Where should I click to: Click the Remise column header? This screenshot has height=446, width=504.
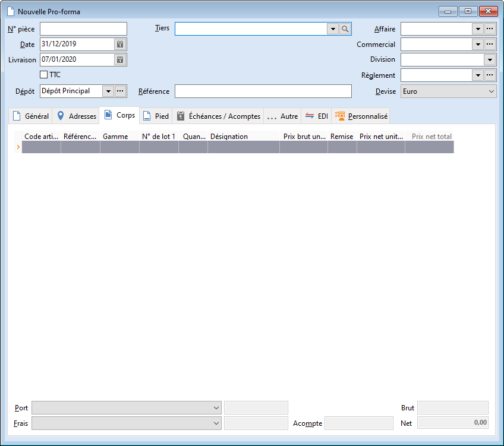(x=342, y=137)
